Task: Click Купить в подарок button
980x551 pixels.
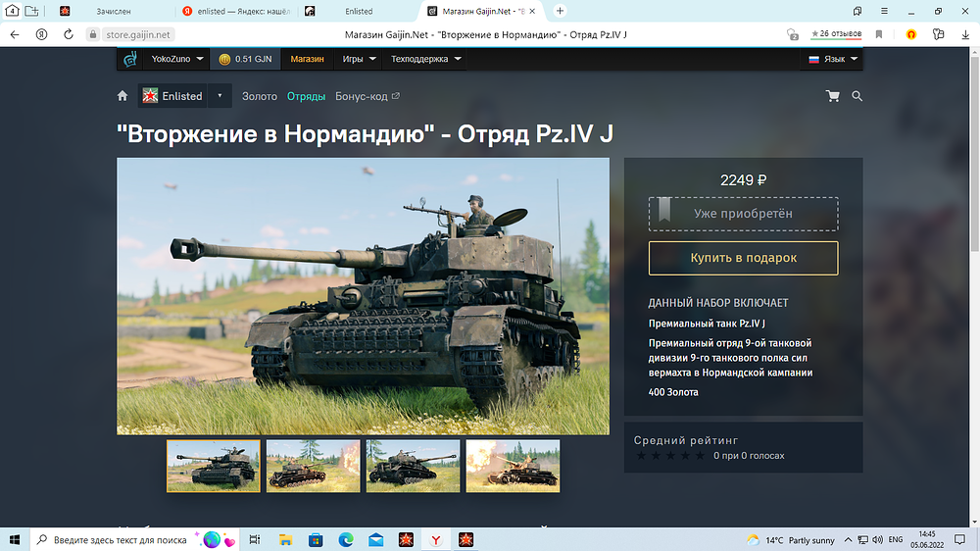Action: click(x=743, y=258)
